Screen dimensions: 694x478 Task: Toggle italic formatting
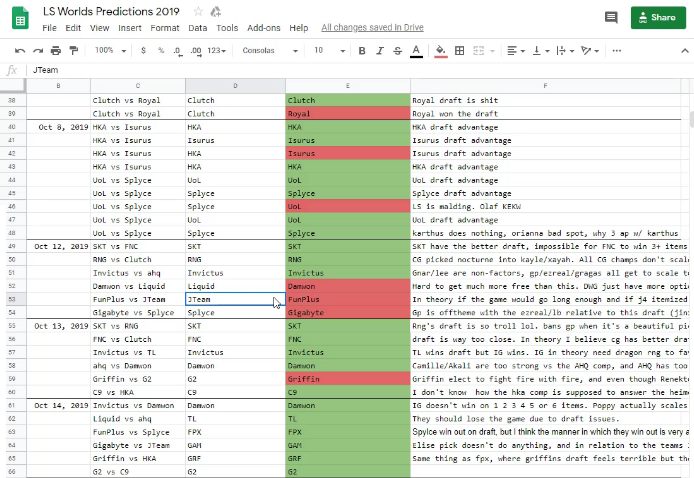(x=380, y=51)
